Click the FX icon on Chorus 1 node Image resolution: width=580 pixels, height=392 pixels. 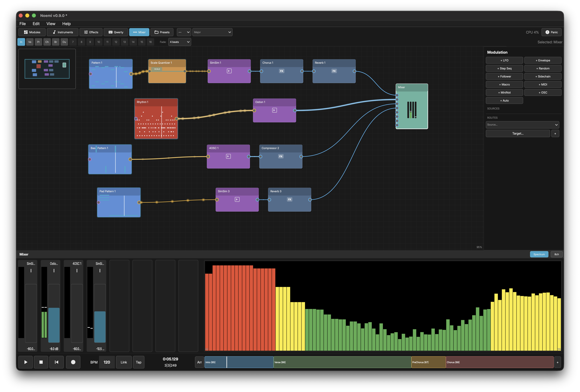(x=282, y=71)
